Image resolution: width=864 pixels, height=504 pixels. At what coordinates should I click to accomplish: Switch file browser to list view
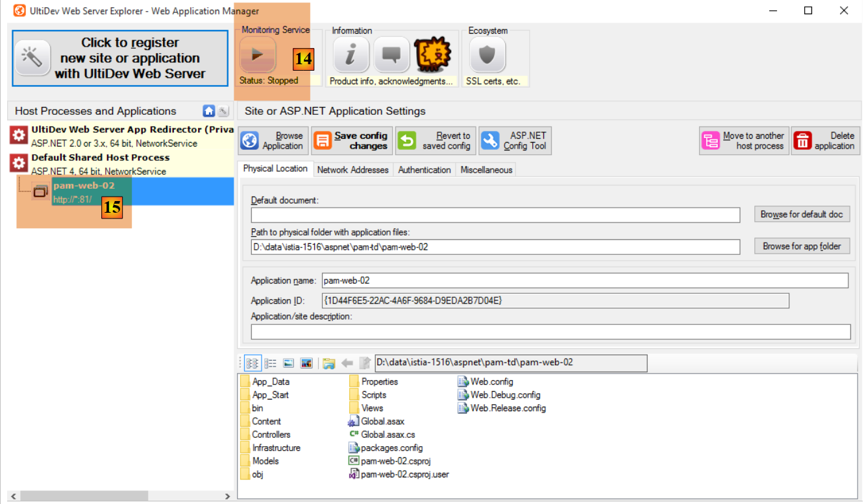(x=271, y=363)
